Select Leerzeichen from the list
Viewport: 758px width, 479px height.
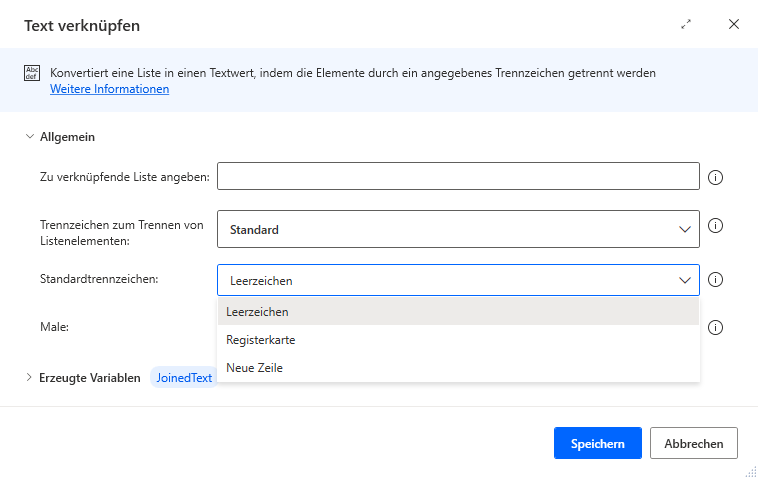point(458,312)
